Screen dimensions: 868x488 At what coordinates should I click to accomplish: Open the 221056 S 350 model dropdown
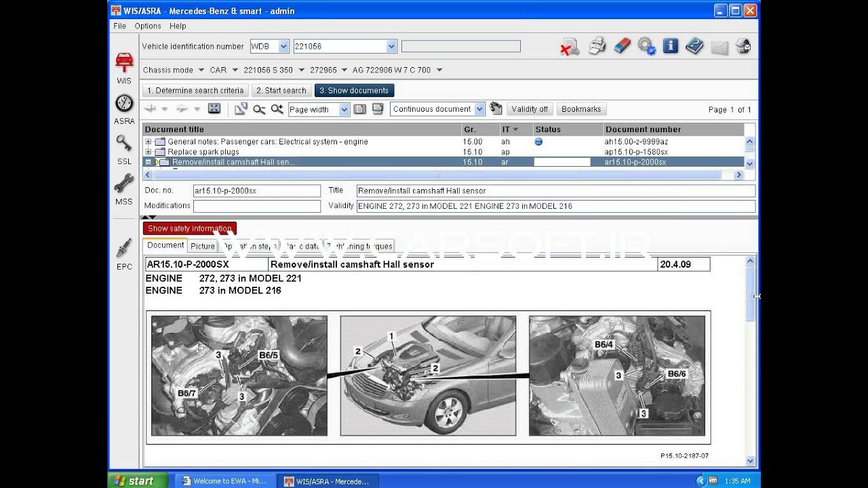301,70
